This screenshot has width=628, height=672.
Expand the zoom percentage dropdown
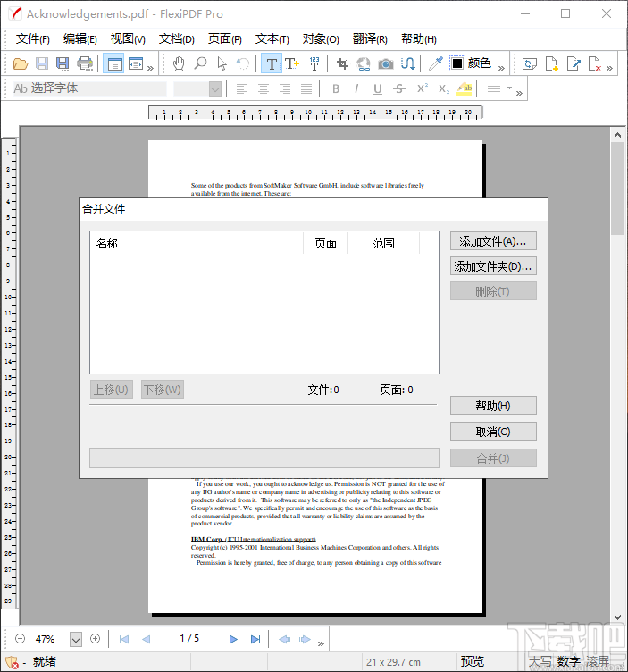pyautogui.click(x=76, y=640)
